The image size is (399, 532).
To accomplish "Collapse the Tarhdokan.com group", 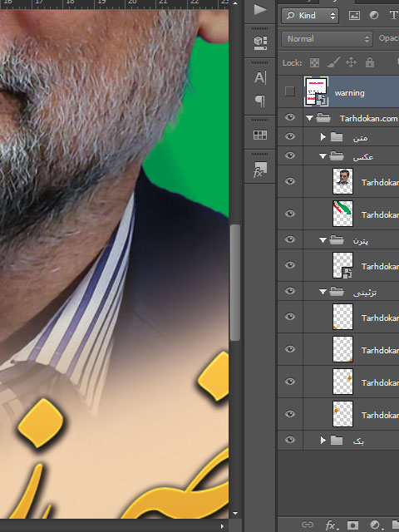I will (x=309, y=118).
